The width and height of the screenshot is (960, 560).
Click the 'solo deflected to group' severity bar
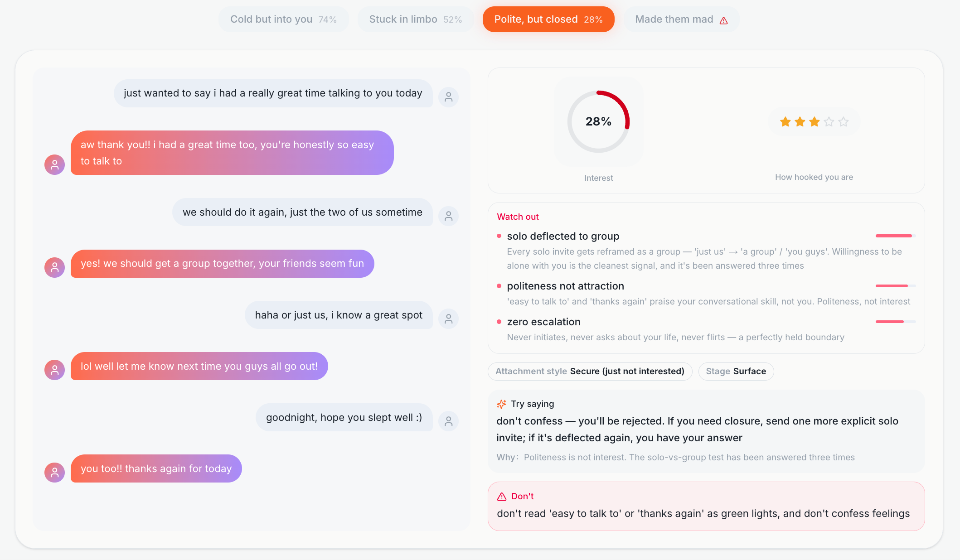pyautogui.click(x=896, y=236)
